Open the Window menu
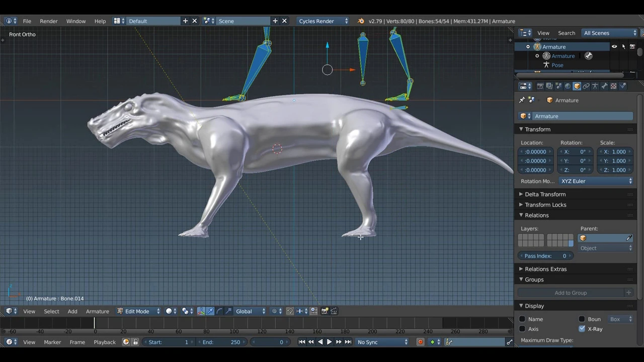 tap(76, 21)
